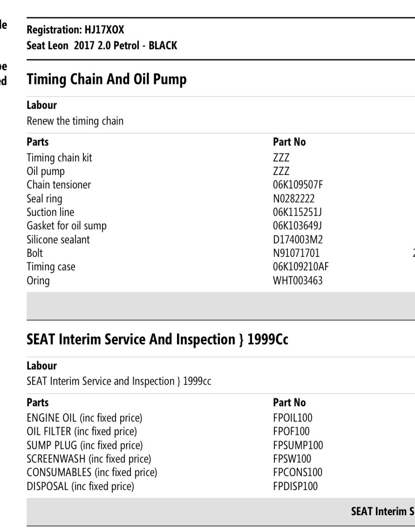The width and height of the screenshot is (415, 532).
Task: Click the Chain tensioner part number 06K109507F
Action: [x=298, y=185]
